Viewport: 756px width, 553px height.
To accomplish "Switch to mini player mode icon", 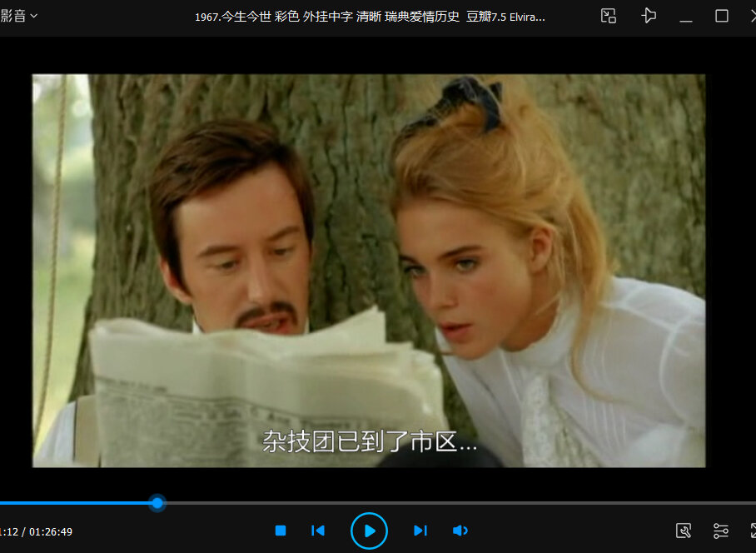I will point(609,16).
